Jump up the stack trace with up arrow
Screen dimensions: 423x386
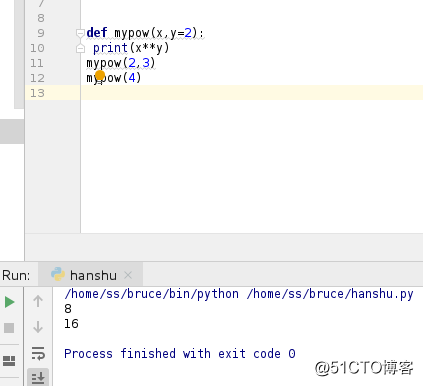click(38, 301)
